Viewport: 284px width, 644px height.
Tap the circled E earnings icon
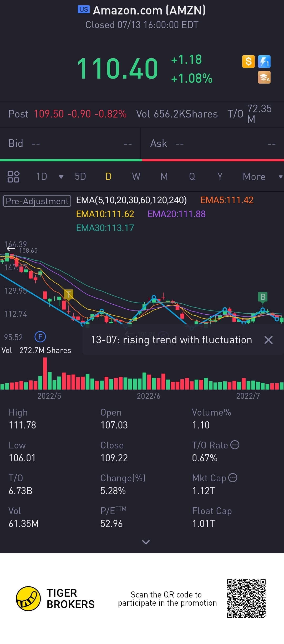pos(40,337)
